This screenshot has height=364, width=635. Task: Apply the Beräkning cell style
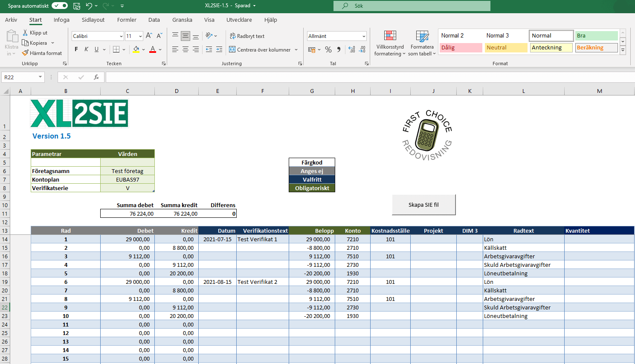[597, 48]
